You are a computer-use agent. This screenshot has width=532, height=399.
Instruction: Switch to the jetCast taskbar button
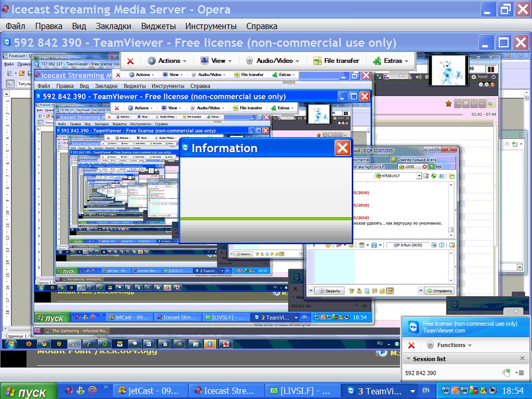coord(150,391)
